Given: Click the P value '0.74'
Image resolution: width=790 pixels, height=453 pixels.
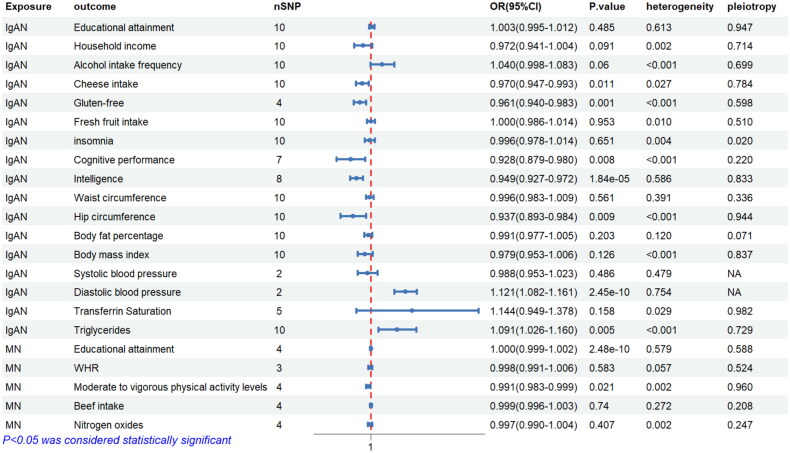Looking at the screenshot, I should pyautogui.click(x=599, y=406).
